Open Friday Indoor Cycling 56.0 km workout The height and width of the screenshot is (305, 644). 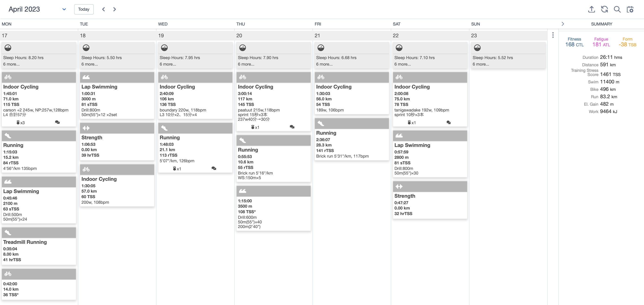352,93
